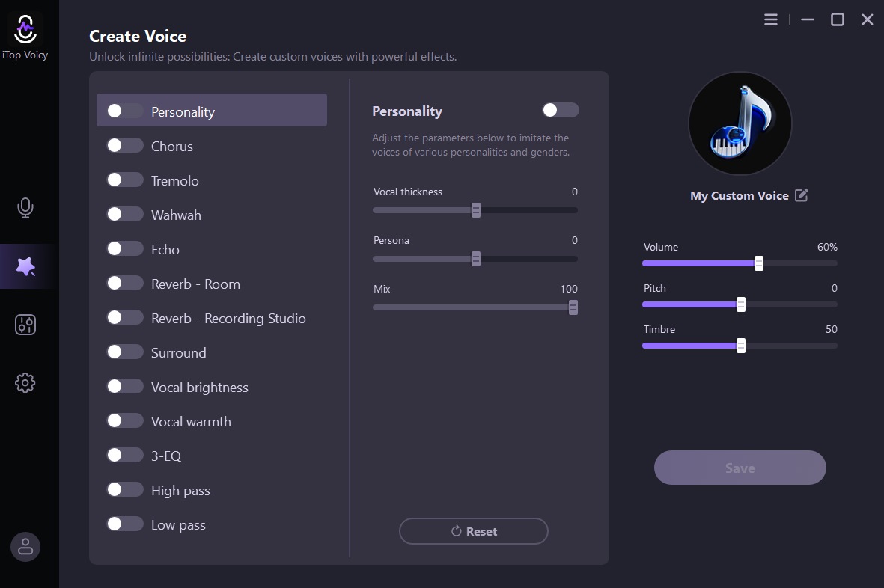Switch on the Wahwah effect
The image size is (884, 588).
[x=125, y=214]
